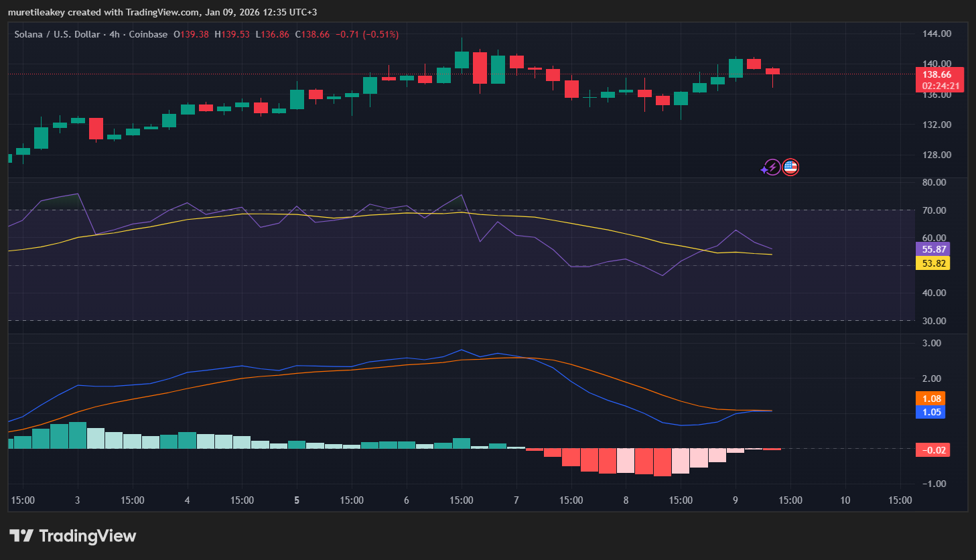Click the purple 55.87 RSI value label
The image size is (976, 560).
coord(934,249)
